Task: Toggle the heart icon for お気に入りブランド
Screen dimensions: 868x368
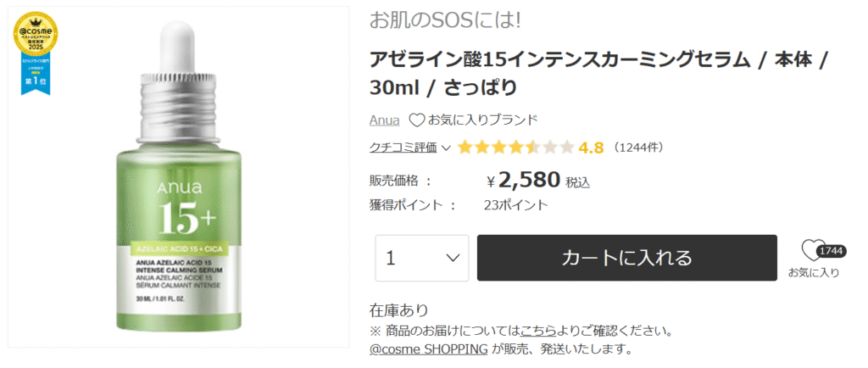Action: pyautogui.click(x=417, y=120)
